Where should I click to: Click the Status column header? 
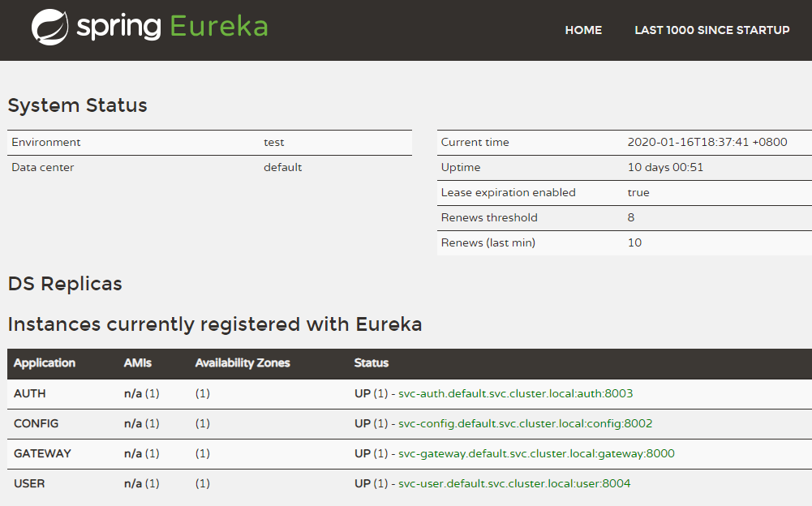tap(372, 363)
